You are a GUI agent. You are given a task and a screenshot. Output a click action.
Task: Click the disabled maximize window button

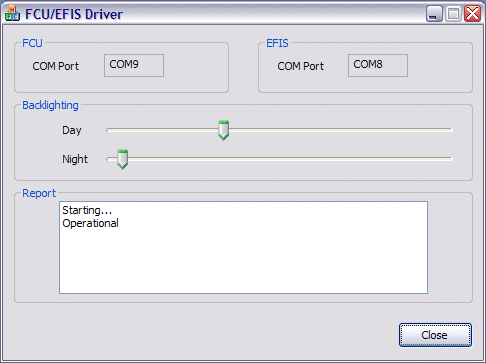pos(453,14)
